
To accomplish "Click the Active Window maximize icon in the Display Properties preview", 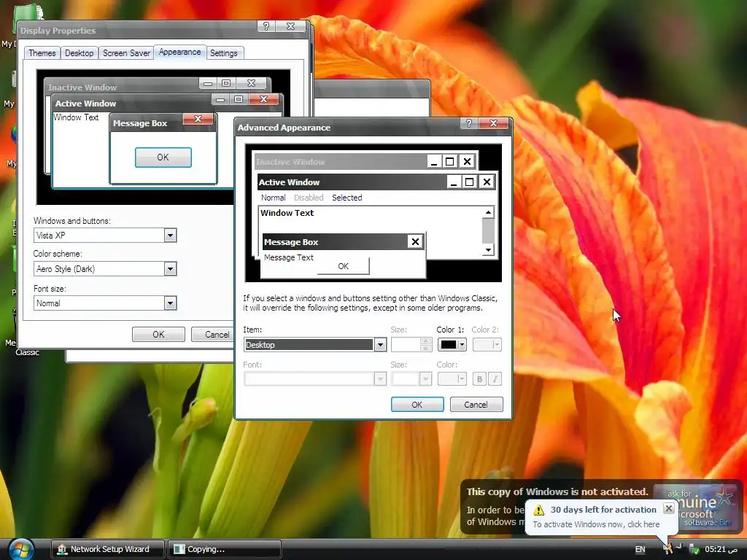I will 239,99.
